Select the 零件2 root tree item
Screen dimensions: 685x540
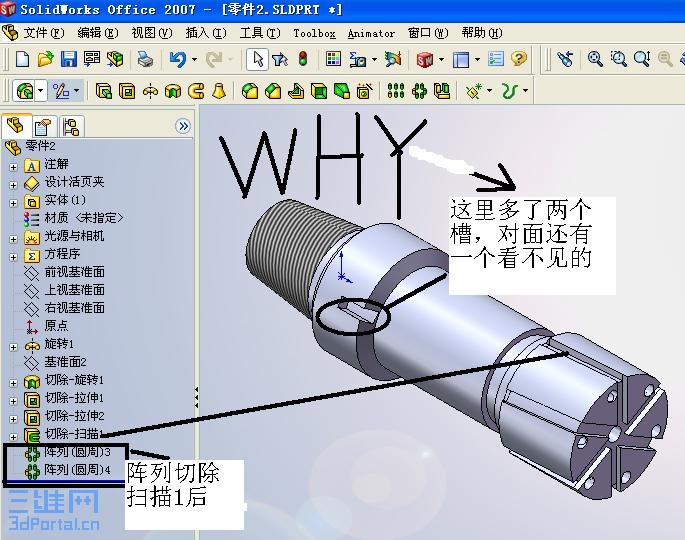pos(30,146)
